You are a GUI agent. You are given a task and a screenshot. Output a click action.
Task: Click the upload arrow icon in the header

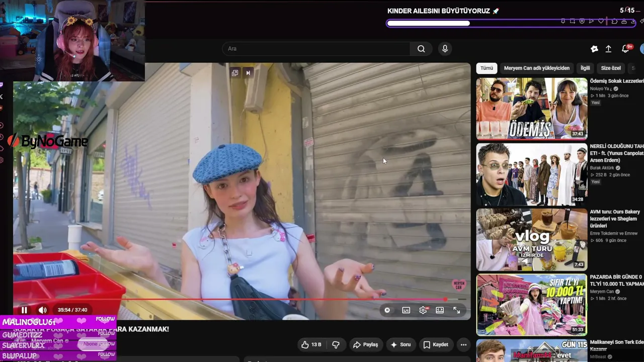(x=608, y=49)
